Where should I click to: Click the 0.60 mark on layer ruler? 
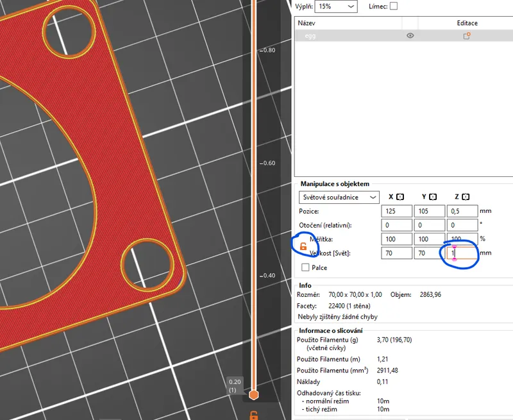pyautogui.click(x=268, y=164)
